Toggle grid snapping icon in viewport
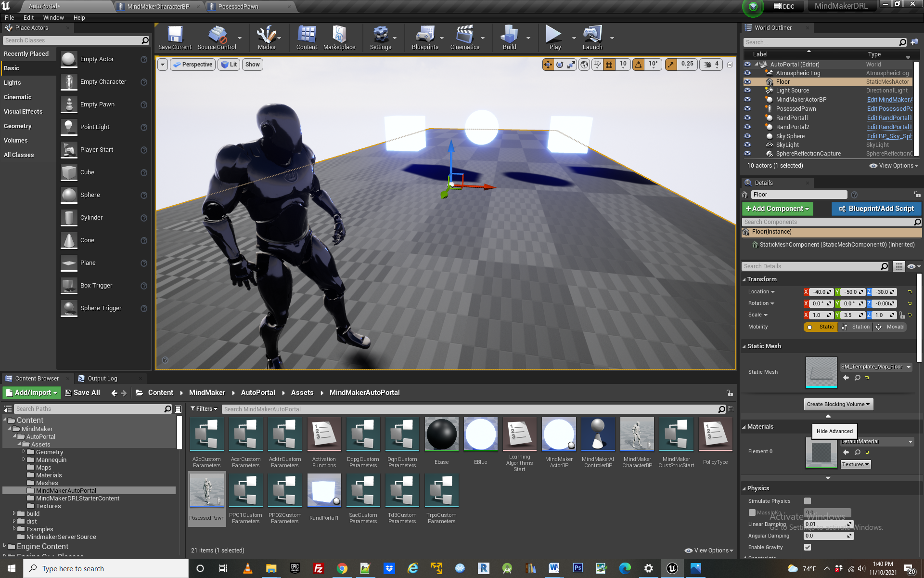This screenshot has height=578, width=924. point(609,65)
